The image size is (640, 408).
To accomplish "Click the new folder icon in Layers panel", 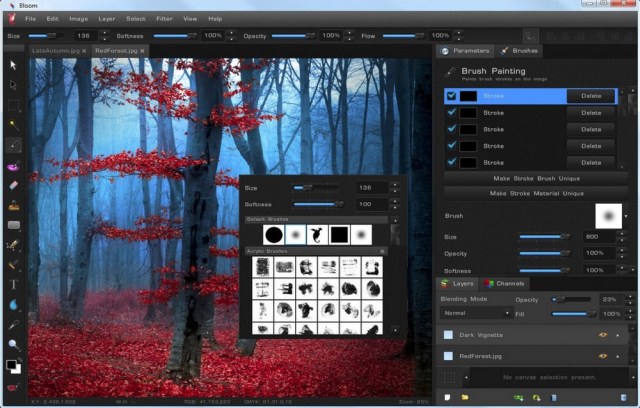I will click(x=464, y=397).
